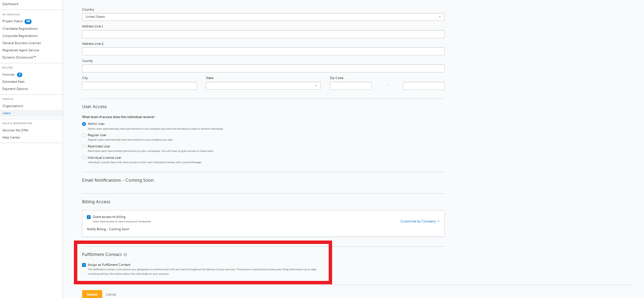Uncheck Grant access to billing checkbox

pyautogui.click(x=89, y=217)
